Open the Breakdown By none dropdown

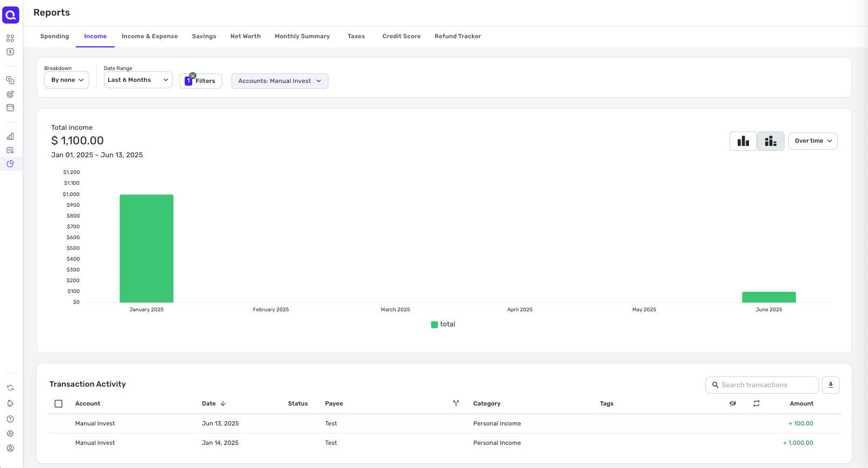[x=67, y=80]
